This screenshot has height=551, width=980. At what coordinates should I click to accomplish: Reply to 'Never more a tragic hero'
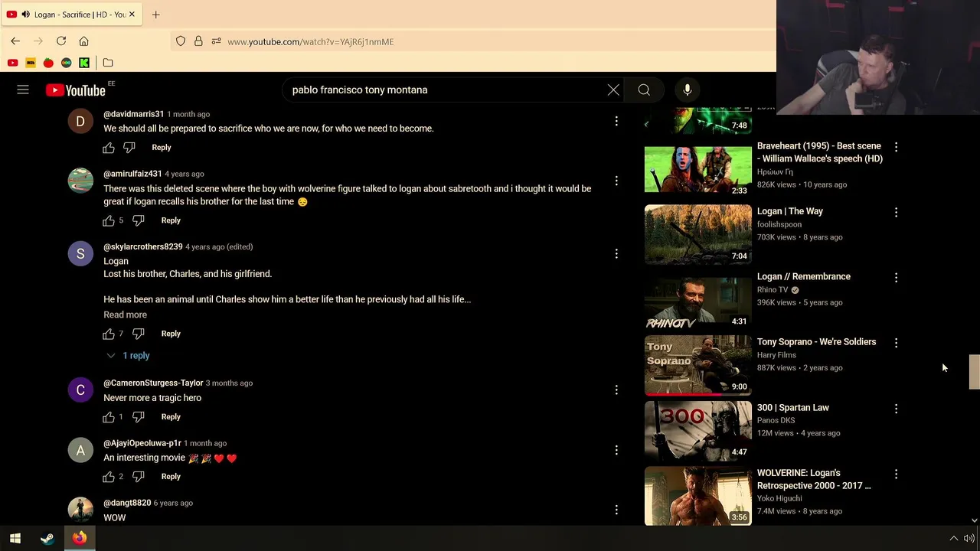click(171, 417)
